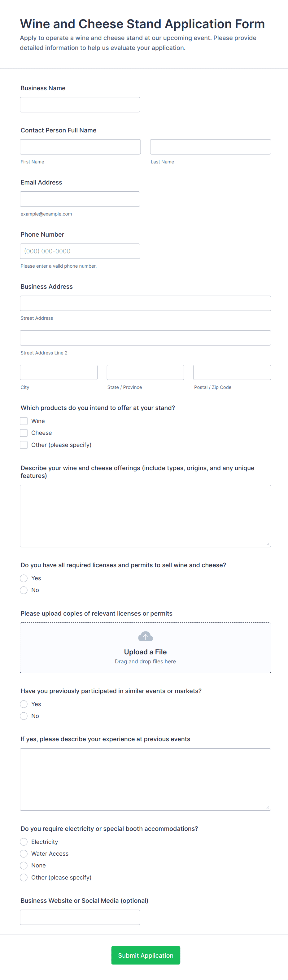Click the Postal / Zip Code field
This screenshot has height=980, width=288.
232,372
